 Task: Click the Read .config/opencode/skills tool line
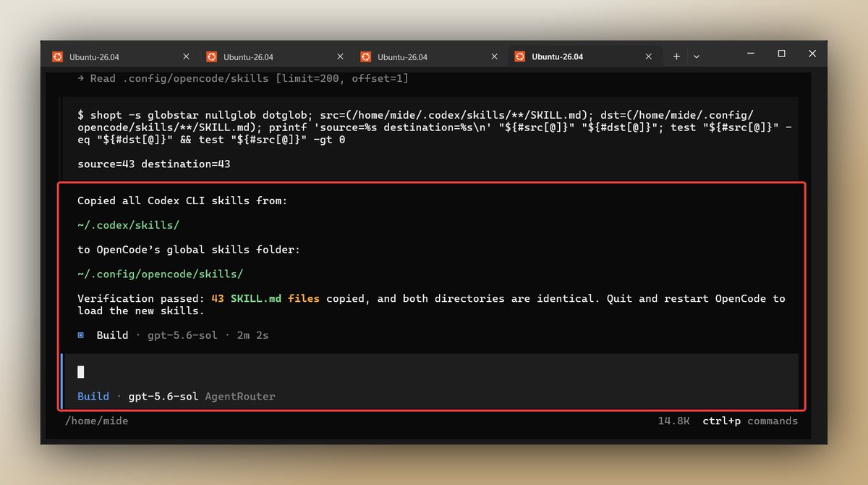[x=242, y=78]
